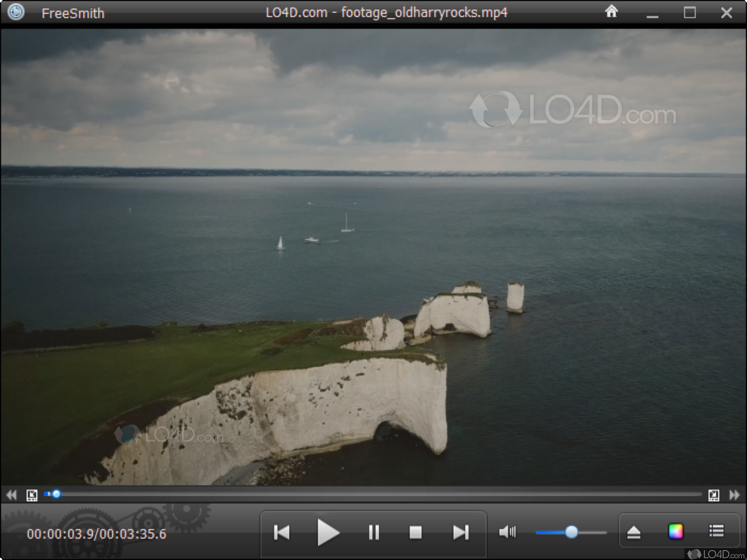Click the seek bar progress handle
The height and width of the screenshot is (560, 747).
coord(56,494)
